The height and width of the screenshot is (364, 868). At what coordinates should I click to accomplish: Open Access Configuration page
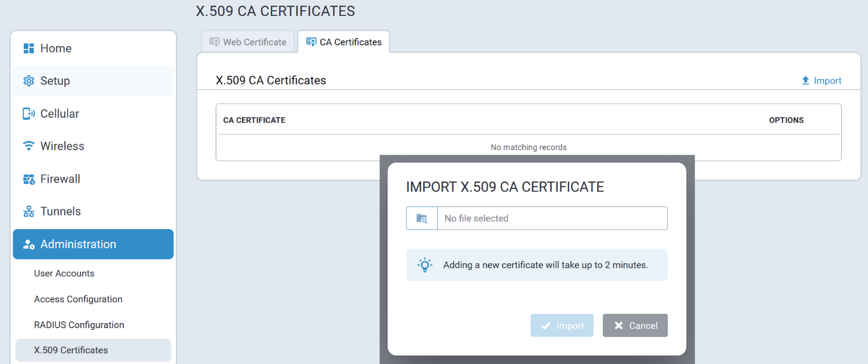point(78,299)
